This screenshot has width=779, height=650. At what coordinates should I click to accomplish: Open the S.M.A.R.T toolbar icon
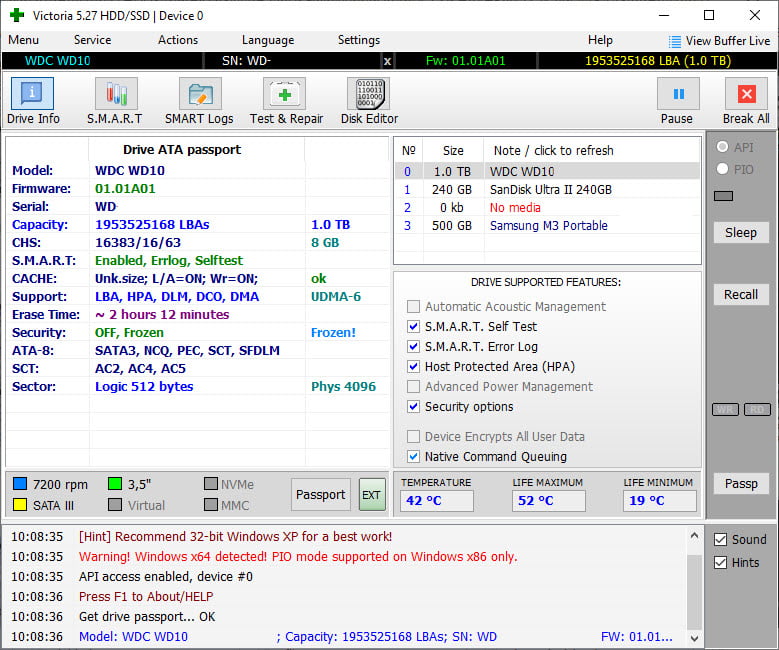[116, 93]
